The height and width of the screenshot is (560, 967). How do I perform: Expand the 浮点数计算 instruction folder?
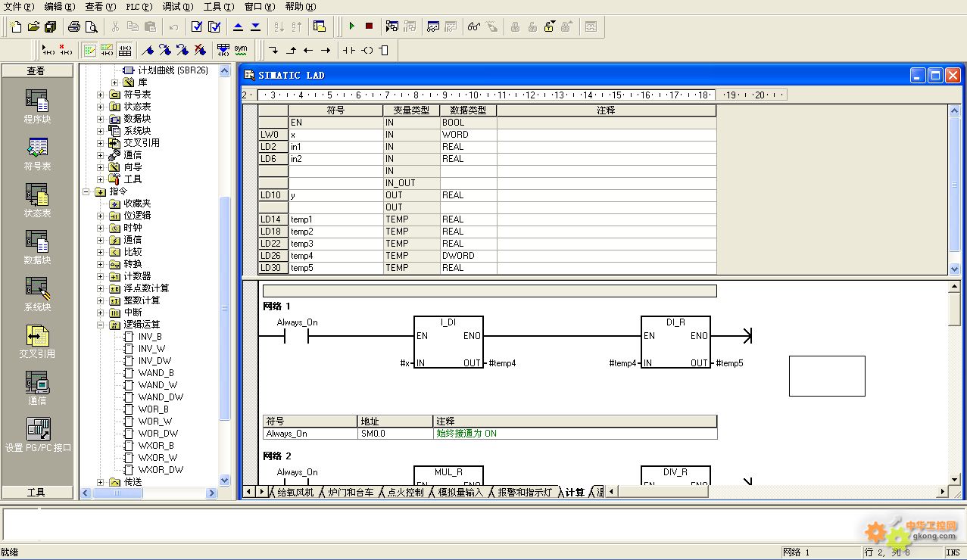pos(101,288)
